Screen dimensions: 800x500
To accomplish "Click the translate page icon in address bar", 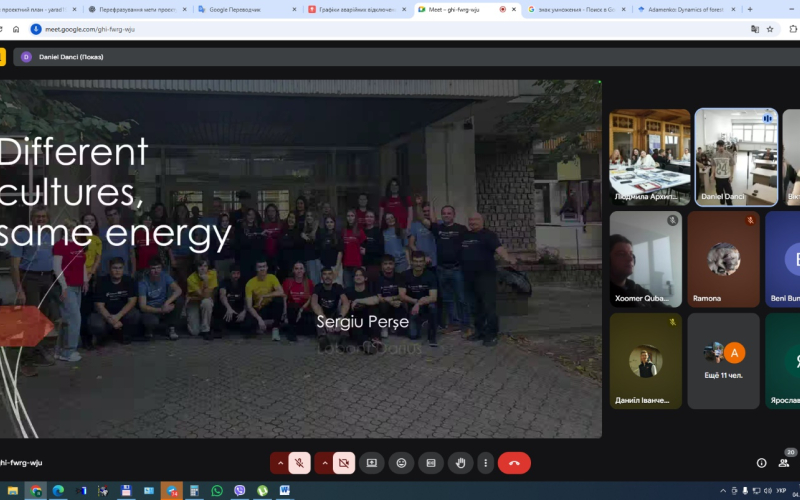I will [x=754, y=29].
